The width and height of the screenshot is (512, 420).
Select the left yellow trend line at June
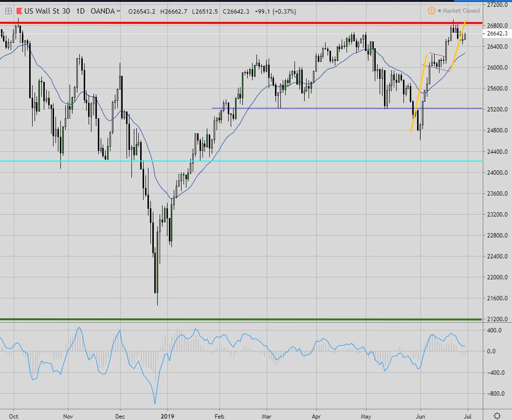pyautogui.click(x=419, y=93)
